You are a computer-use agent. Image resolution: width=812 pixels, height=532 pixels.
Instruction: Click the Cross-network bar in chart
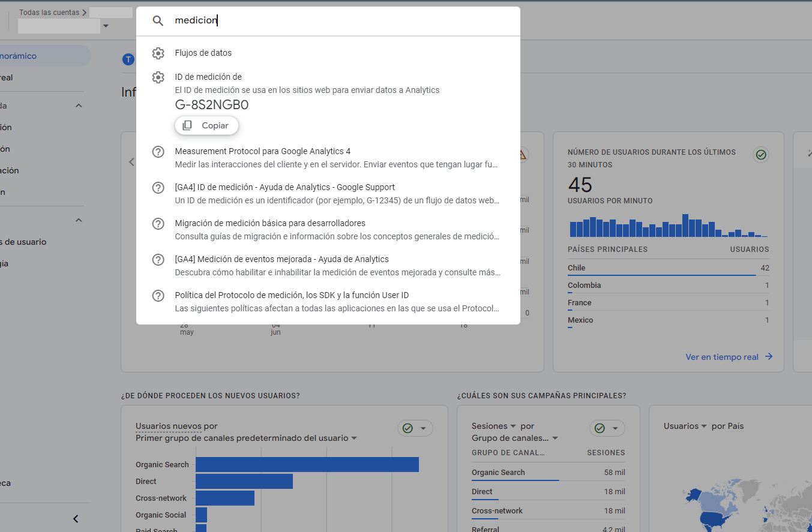(225, 498)
